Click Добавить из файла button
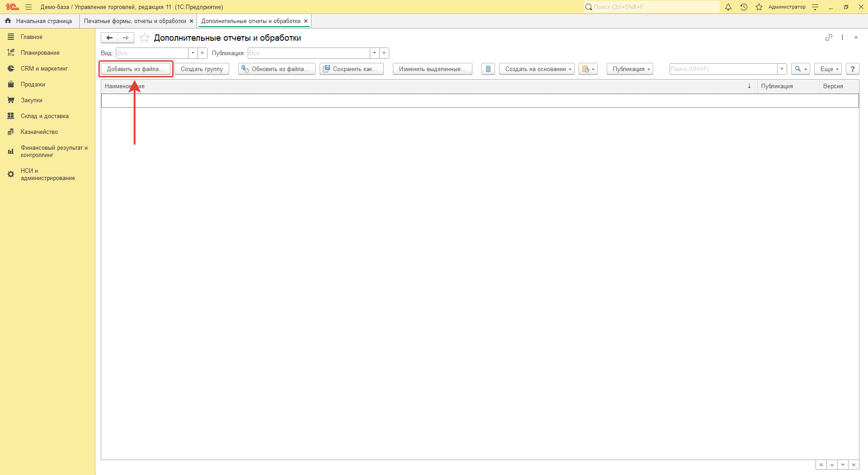This screenshot has height=475, width=868. 135,69
